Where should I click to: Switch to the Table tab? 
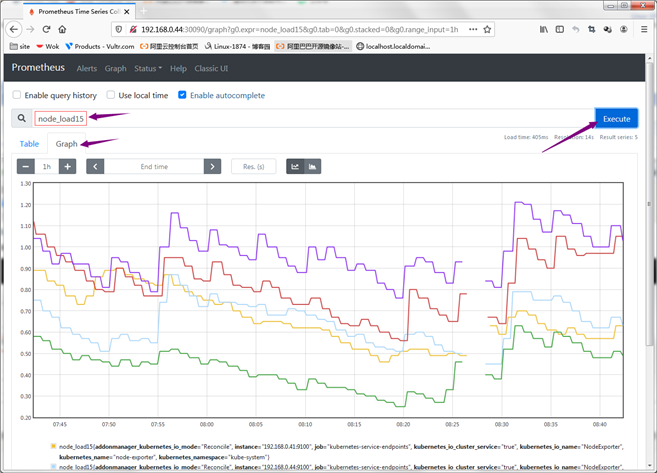click(29, 144)
